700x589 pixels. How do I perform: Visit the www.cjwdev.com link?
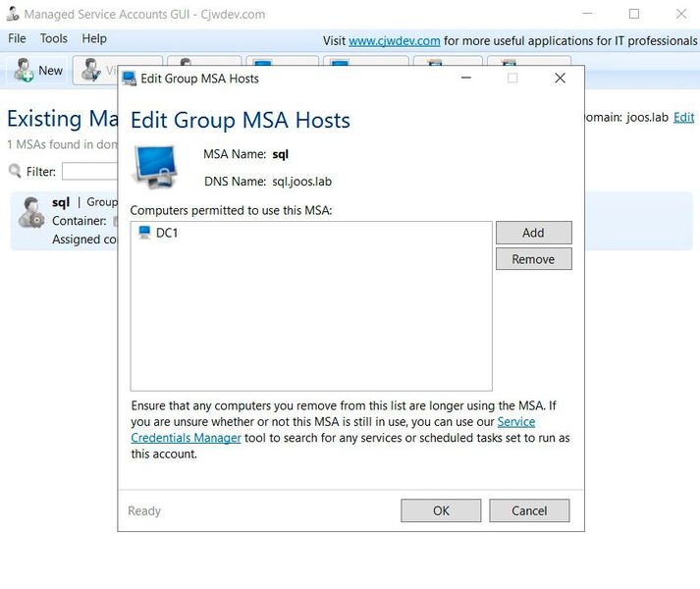click(395, 41)
